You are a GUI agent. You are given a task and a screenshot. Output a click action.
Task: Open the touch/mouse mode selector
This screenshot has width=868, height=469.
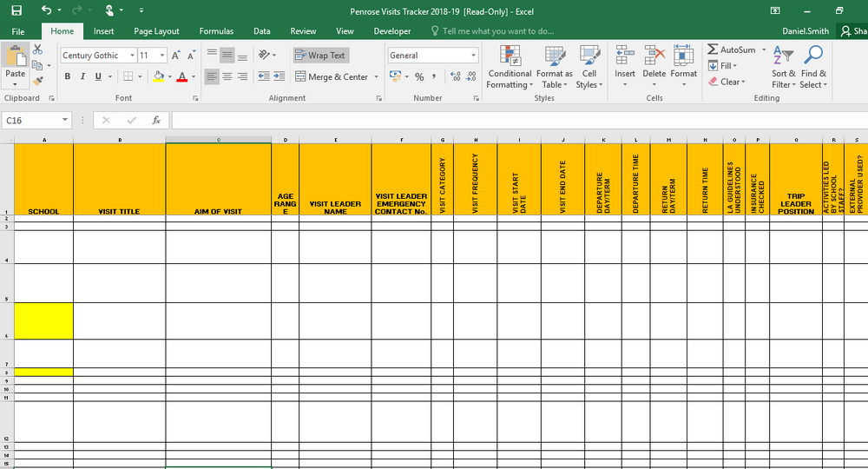point(109,10)
